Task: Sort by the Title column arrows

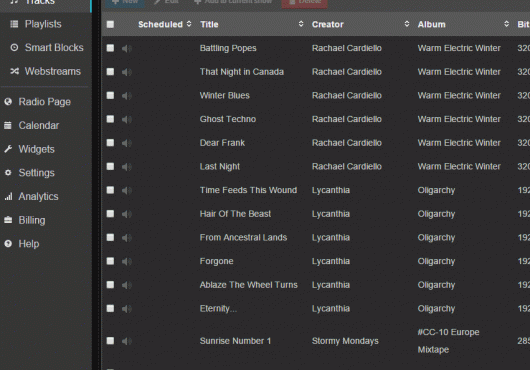Action: tap(301, 24)
